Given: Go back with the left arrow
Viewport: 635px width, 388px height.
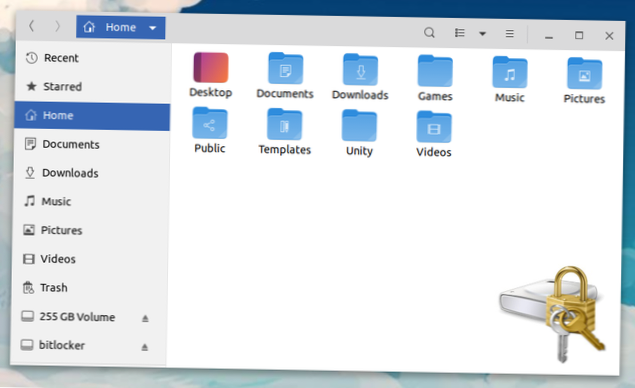Looking at the screenshot, I should pos(31,26).
